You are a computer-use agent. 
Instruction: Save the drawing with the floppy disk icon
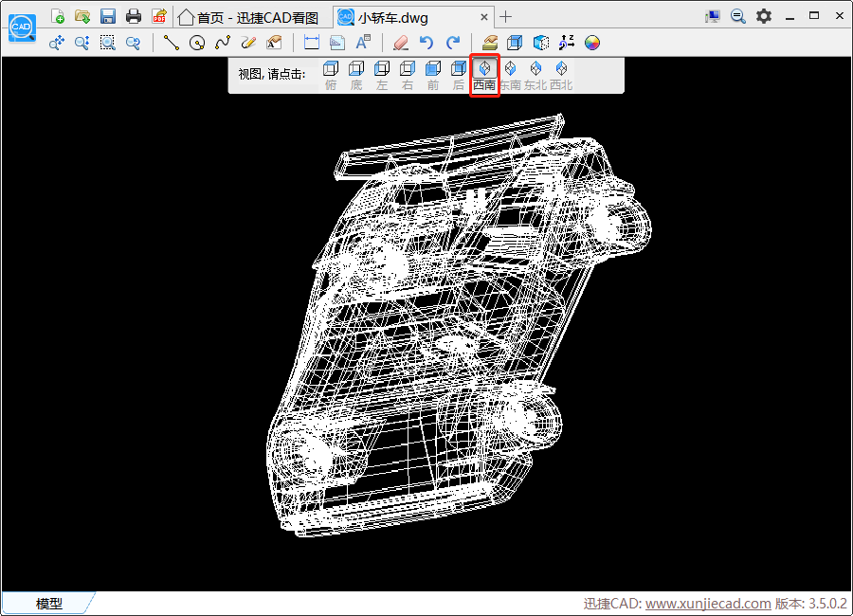(108, 16)
